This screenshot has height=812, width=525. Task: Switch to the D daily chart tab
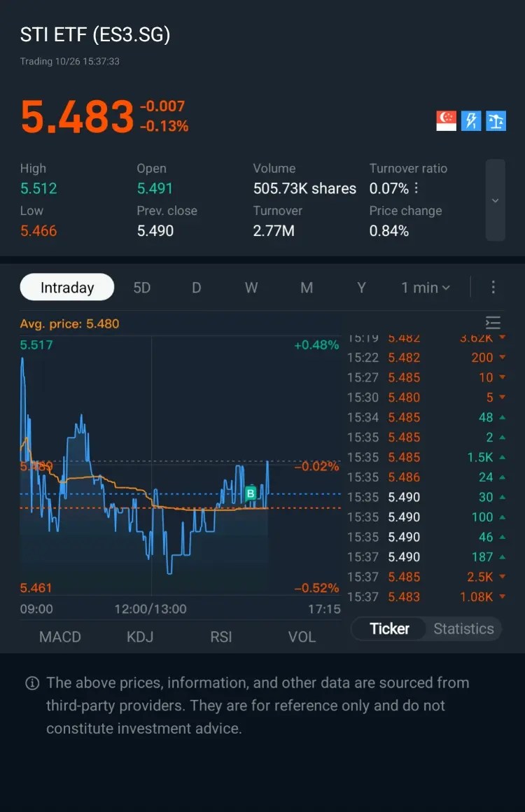196,288
